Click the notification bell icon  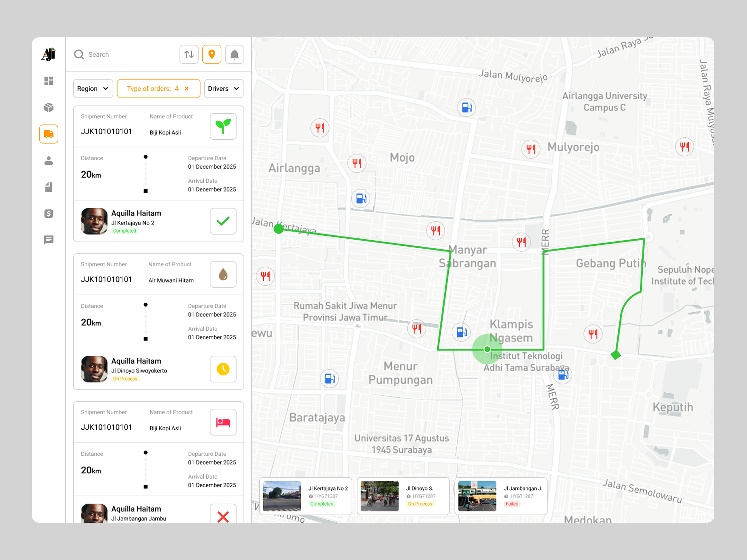coord(234,54)
